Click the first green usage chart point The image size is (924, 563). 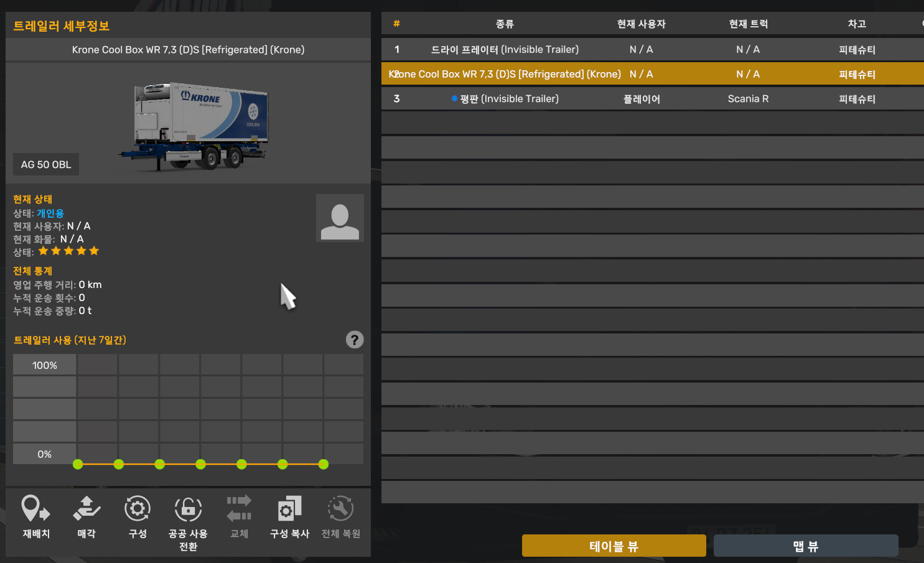coord(78,464)
